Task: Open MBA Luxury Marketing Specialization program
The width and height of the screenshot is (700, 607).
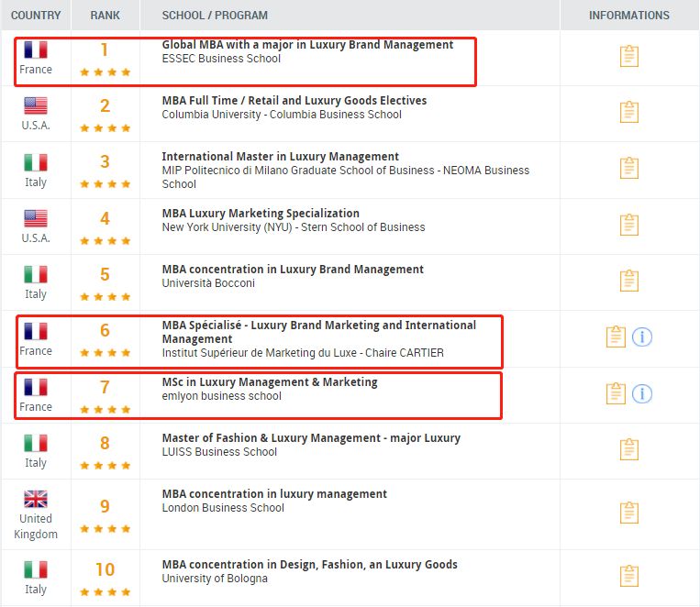Action: click(261, 214)
